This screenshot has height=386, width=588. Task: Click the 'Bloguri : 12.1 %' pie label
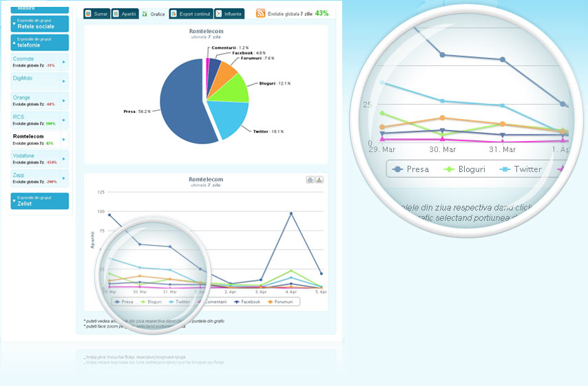[x=275, y=83]
